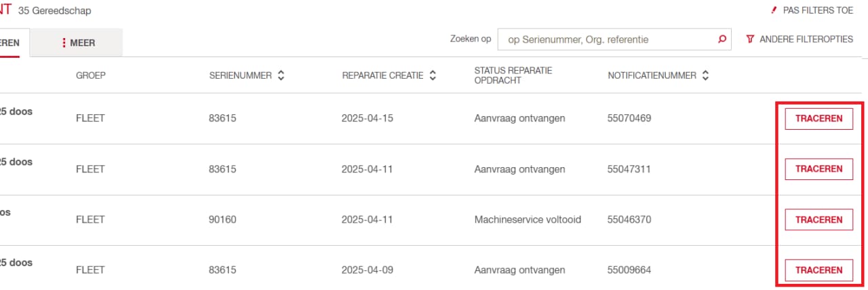This screenshot has height=290, width=868.
Task: Traceren repair with notification 55070469
Action: [818, 118]
